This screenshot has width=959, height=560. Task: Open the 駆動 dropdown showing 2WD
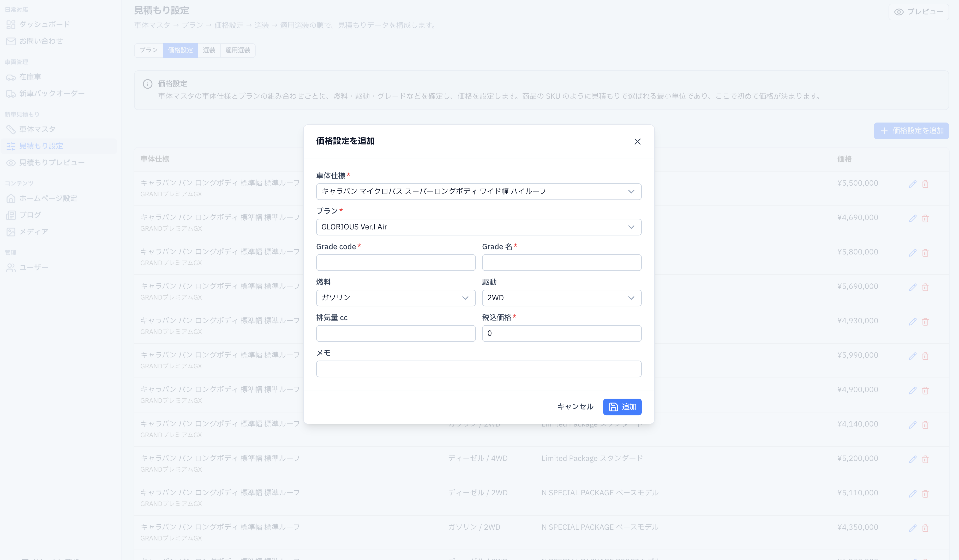point(562,298)
